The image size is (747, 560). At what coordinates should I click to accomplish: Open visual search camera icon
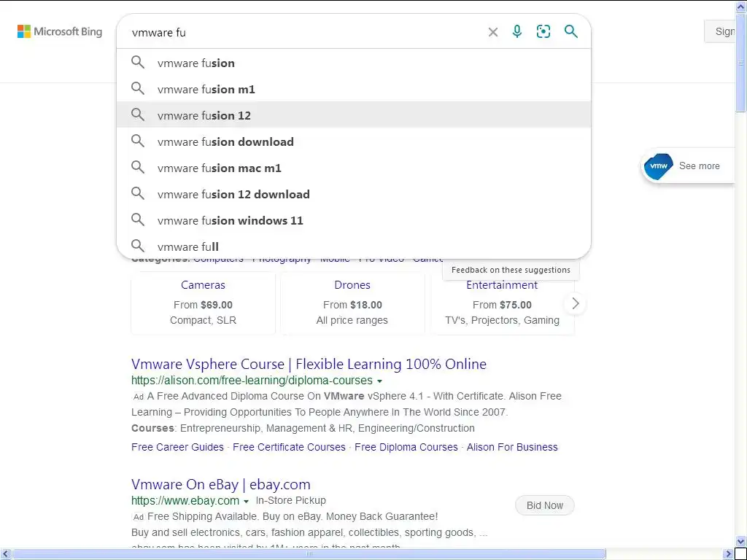pyautogui.click(x=543, y=31)
